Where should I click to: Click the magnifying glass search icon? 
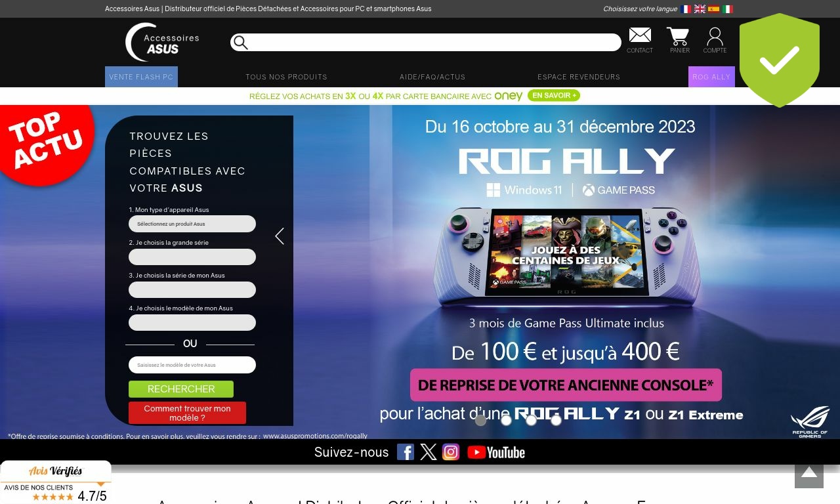click(241, 43)
